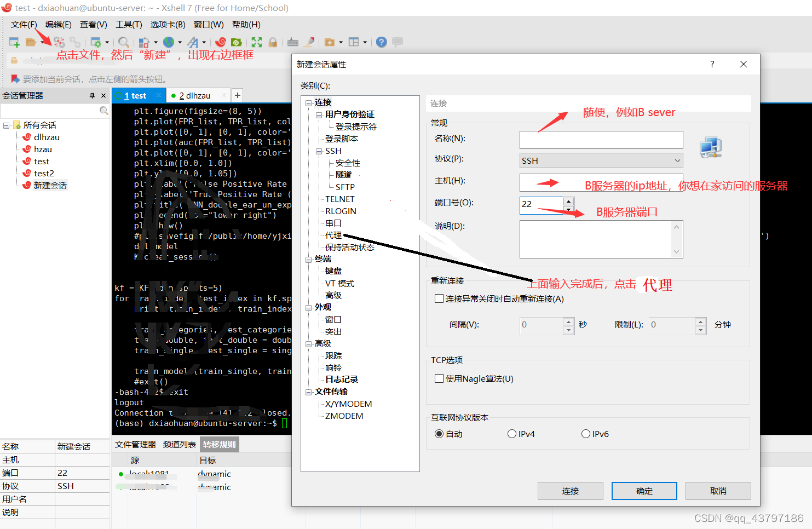The width and height of the screenshot is (812, 529).
Task: Open the 工具(T) menu
Action: click(129, 25)
